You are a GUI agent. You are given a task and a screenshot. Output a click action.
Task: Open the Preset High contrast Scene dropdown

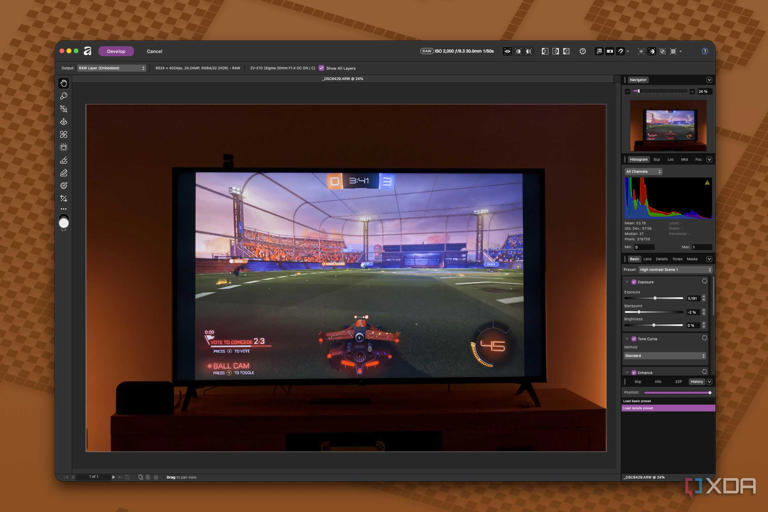[x=675, y=270]
